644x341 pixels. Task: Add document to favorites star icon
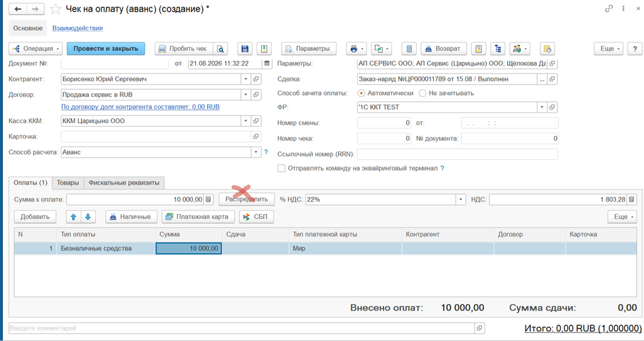pyautogui.click(x=56, y=9)
